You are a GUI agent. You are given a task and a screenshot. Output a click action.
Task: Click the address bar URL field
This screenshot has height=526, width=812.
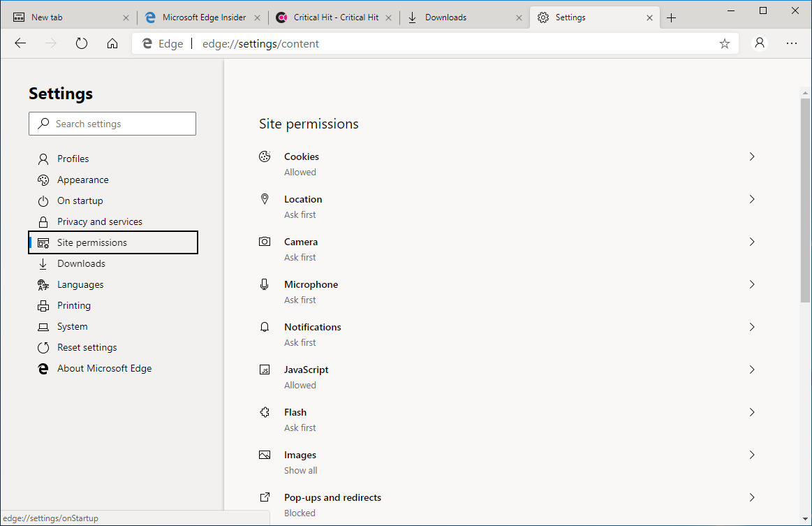point(419,43)
